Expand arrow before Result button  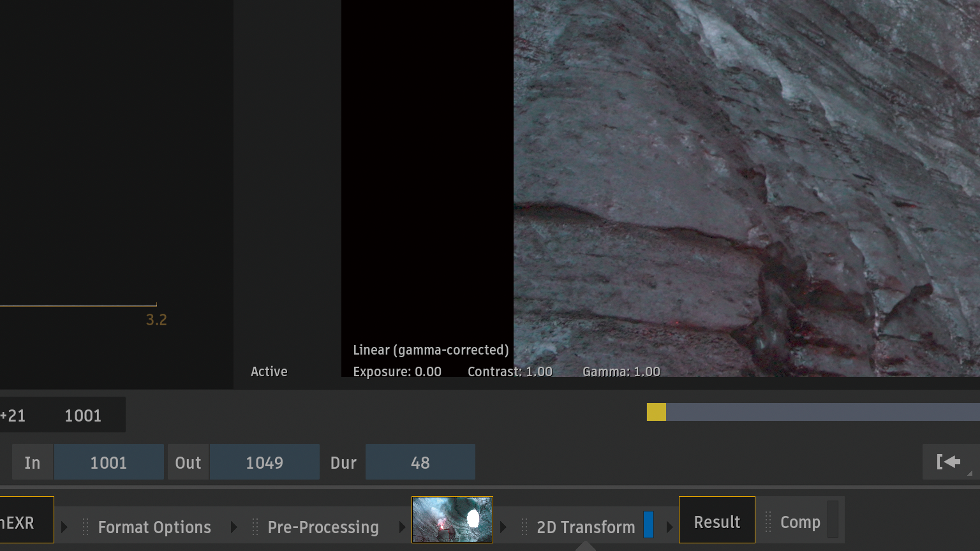pyautogui.click(x=669, y=527)
